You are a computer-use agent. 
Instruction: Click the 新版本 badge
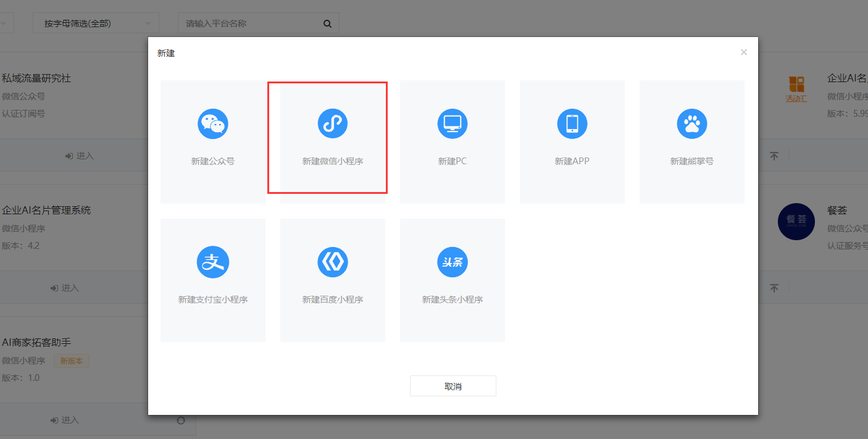coord(72,361)
